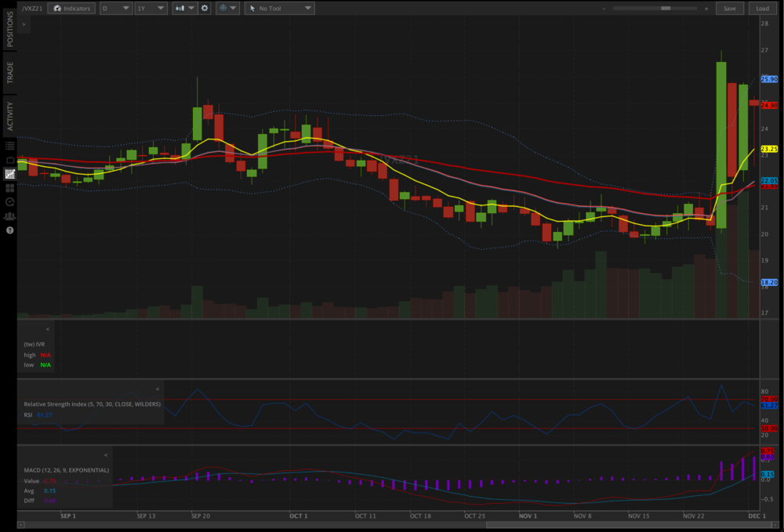Viewport: 784px width, 532px height.
Task: Click the zoom slider handle
Action: (x=666, y=8)
